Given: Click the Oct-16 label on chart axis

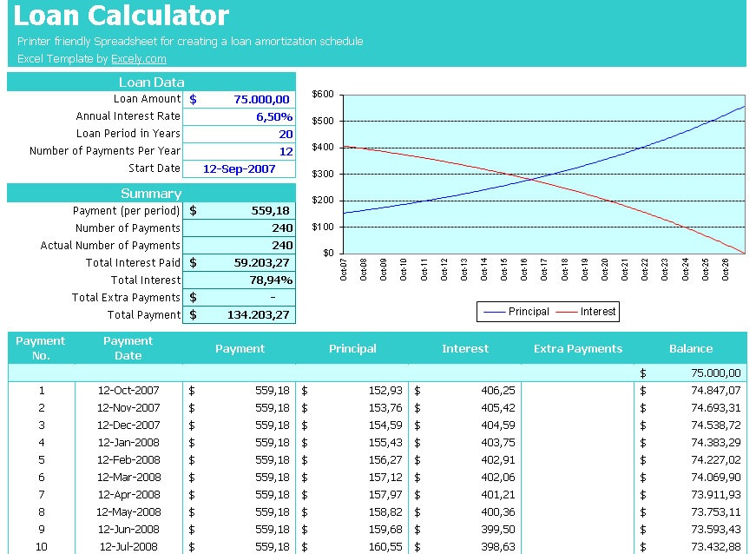Looking at the screenshot, I should click(x=523, y=269).
